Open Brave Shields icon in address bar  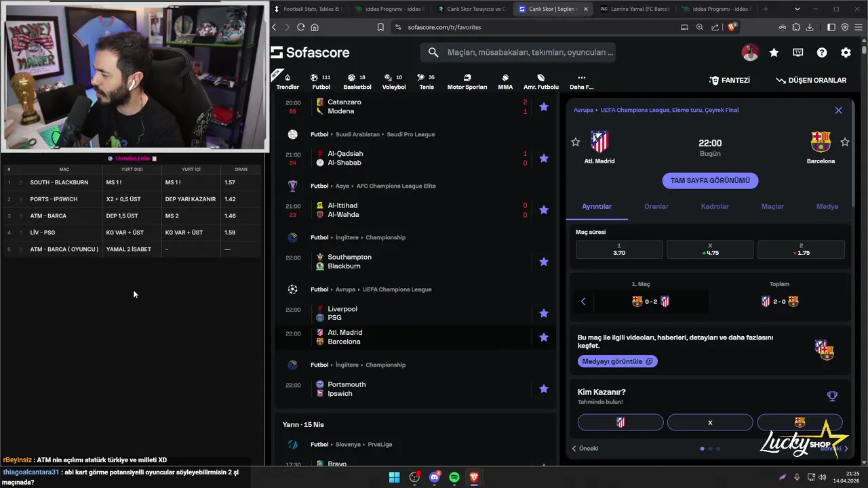coord(732,27)
